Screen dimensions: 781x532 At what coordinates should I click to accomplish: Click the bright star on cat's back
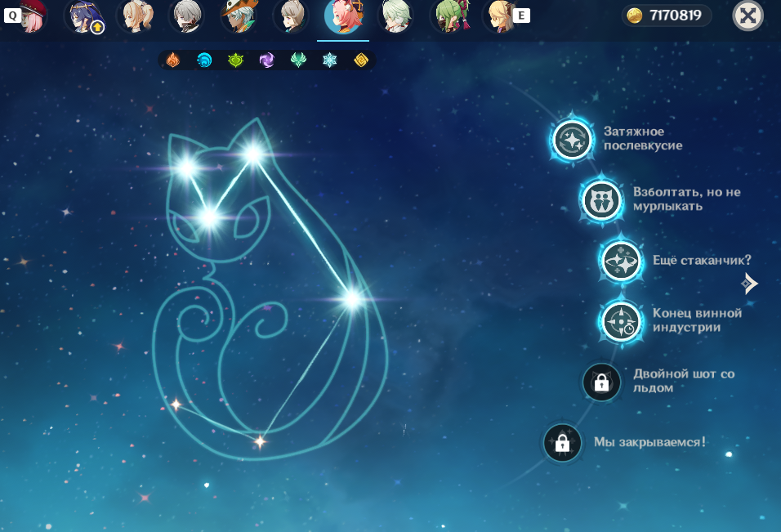352,299
